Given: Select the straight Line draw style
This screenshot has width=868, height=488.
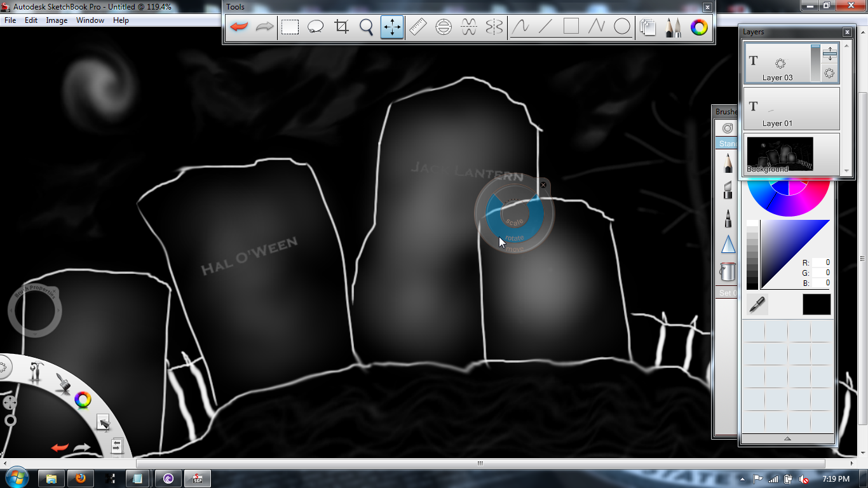Looking at the screenshot, I should click(x=546, y=27).
